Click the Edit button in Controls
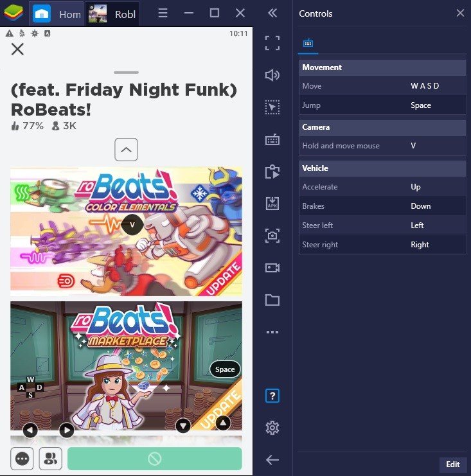This screenshot has width=471, height=476. point(452,464)
